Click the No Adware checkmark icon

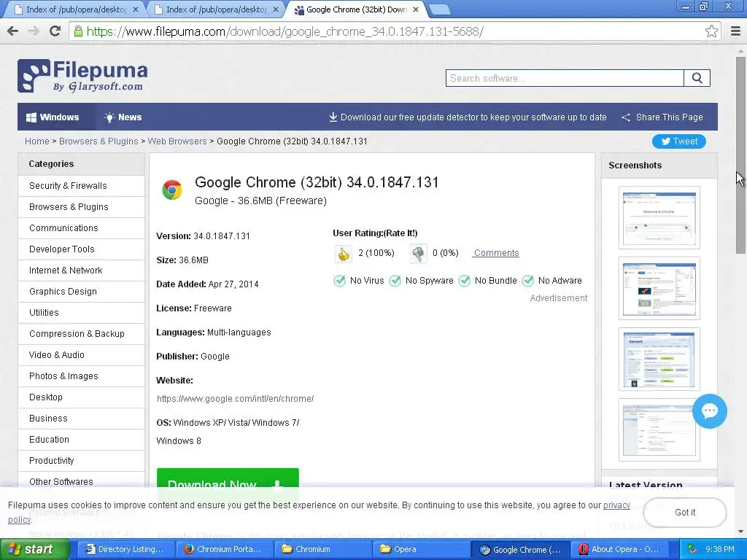point(528,281)
